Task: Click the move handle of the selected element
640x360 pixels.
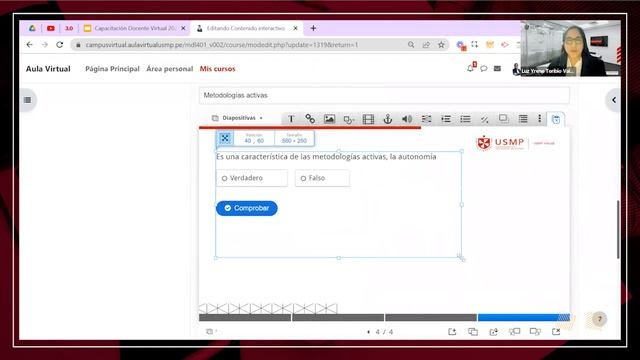Action: click(225, 138)
